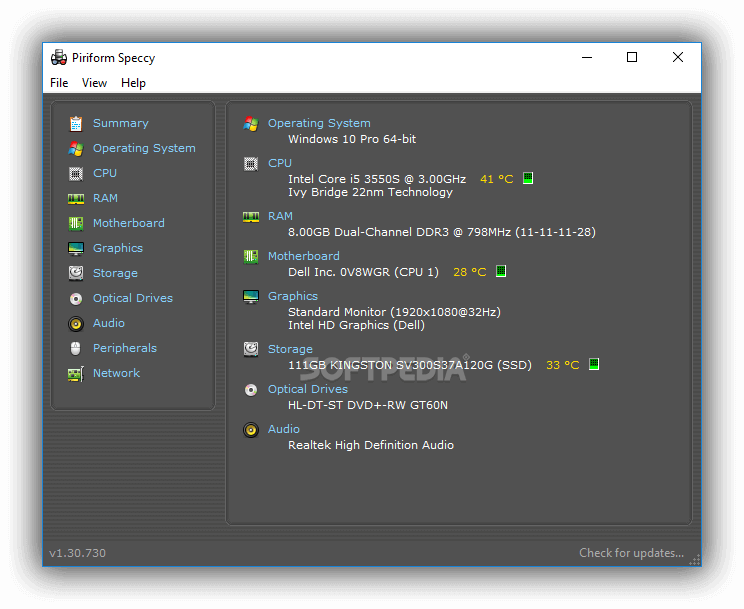Click the Audio speaker icon in summary panel

251,430
